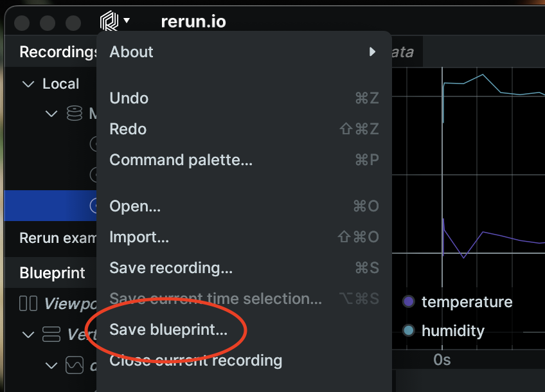Click the time series plot view icon

pyautogui.click(x=75, y=366)
